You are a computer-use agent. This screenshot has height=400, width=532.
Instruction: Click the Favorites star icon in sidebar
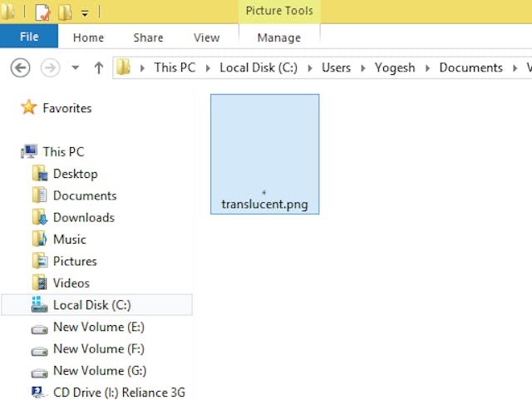(x=29, y=108)
